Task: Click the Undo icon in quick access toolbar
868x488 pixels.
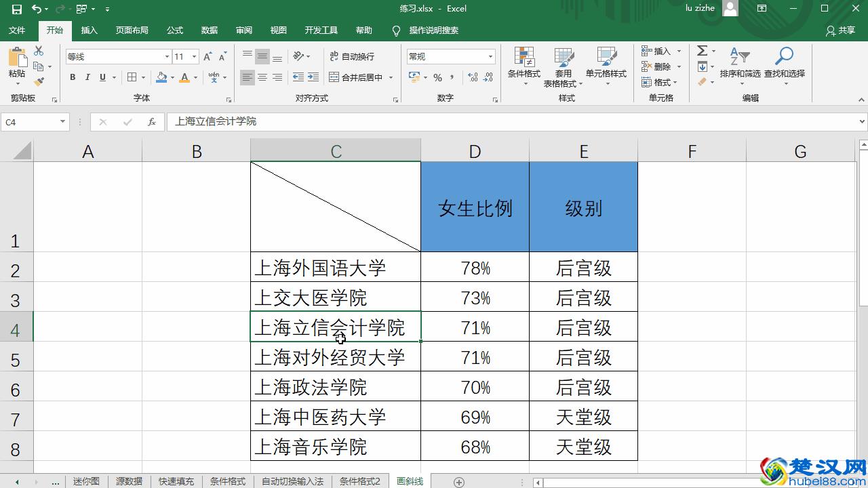Action: 37,9
